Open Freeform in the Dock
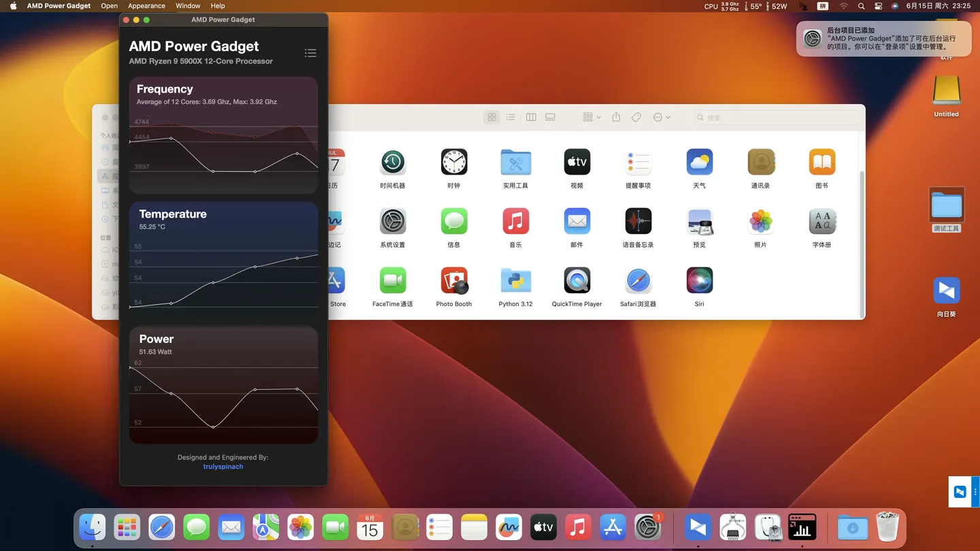This screenshot has height=551, width=980. coord(508,527)
